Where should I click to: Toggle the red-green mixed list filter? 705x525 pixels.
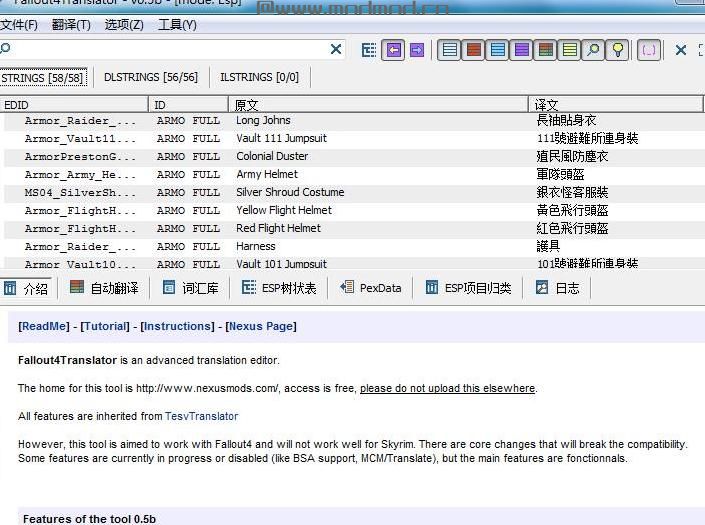point(545,50)
